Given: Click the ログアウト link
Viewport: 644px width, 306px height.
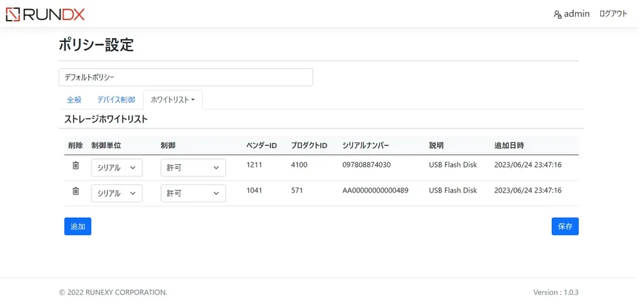Looking at the screenshot, I should point(612,14).
